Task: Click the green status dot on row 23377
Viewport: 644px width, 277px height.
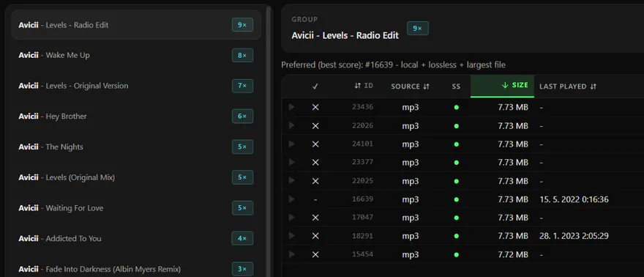Action: [x=457, y=163]
